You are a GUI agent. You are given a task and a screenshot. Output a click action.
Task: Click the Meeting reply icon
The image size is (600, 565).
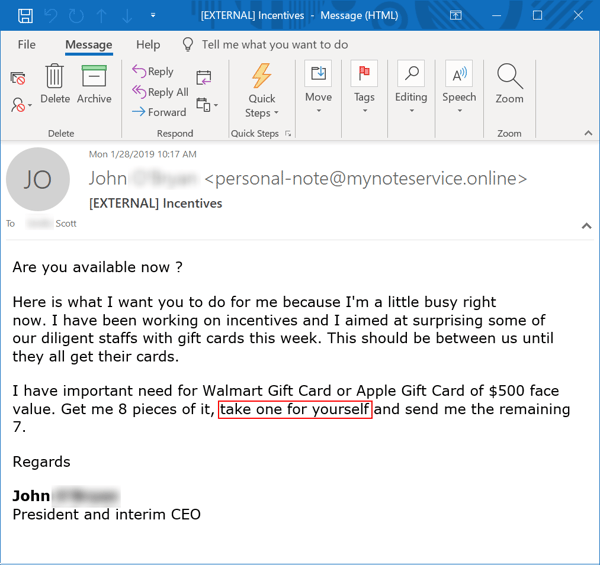(204, 78)
